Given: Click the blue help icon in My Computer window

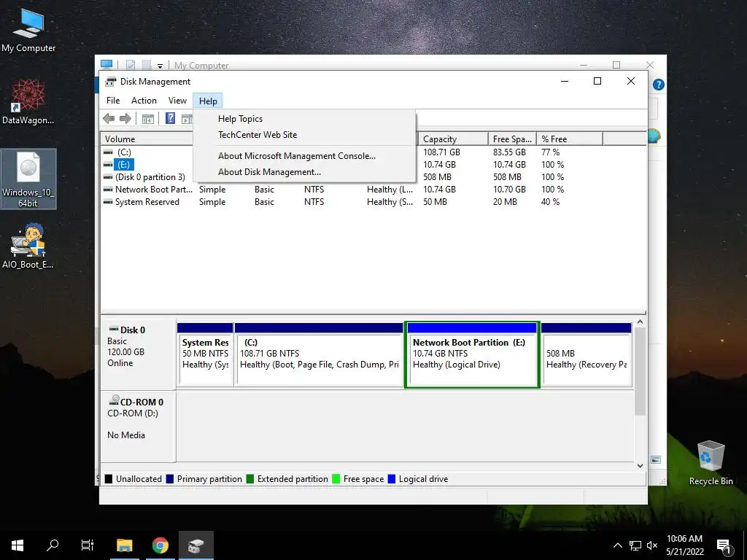Looking at the screenshot, I should pyautogui.click(x=659, y=85).
